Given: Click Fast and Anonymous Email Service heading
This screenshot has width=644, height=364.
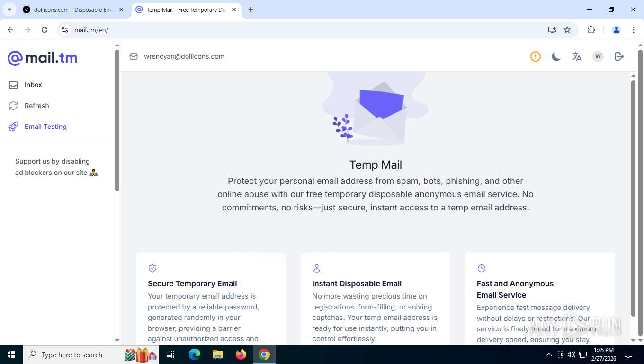Looking at the screenshot, I should point(515,289).
